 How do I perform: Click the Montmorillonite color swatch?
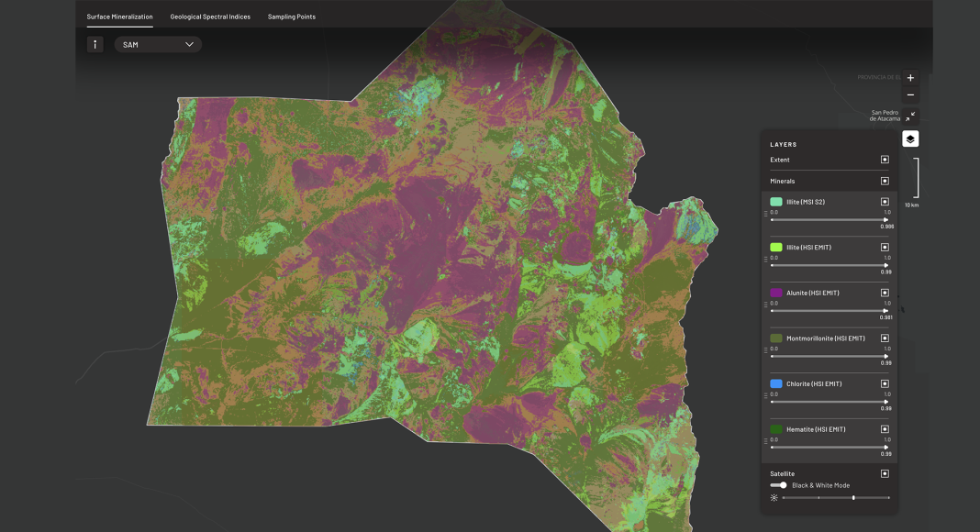[776, 338]
